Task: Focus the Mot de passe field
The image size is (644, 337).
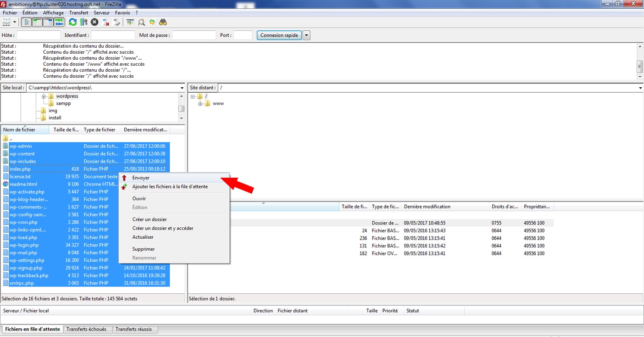Action: (x=194, y=35)
